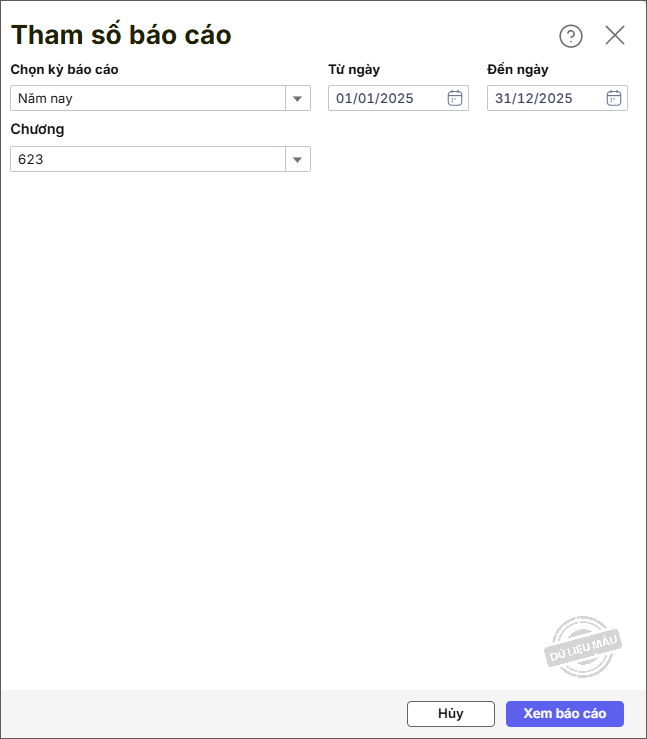647x739 pixels.
Task: Click the blank dialog body below Chương
Action: tap(300, 400)
